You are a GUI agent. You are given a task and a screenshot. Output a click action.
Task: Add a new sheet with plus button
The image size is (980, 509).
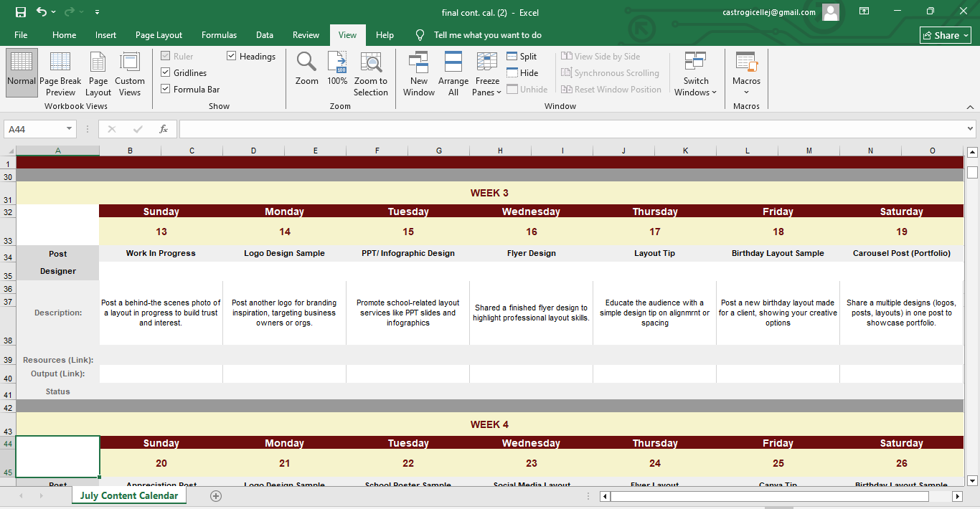tap(216, 496)
